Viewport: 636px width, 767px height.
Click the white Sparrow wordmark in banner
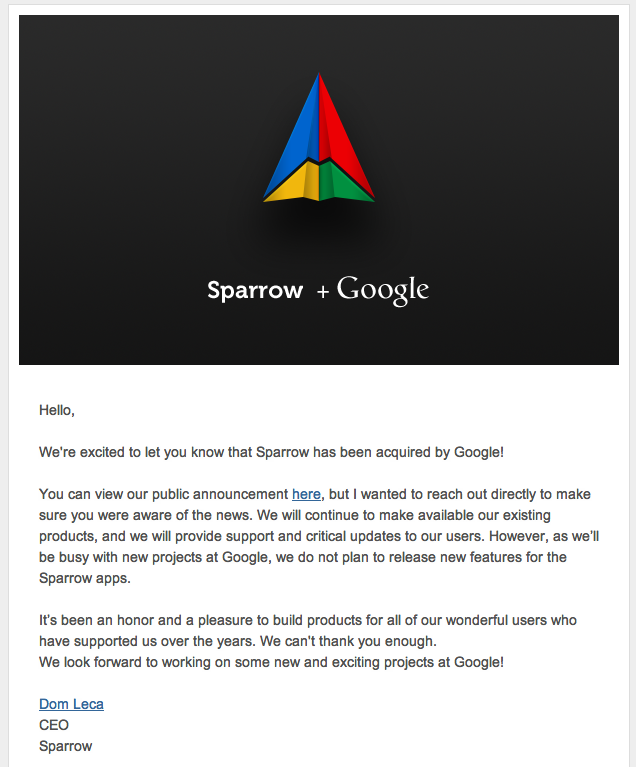click(x=255, y=291)
